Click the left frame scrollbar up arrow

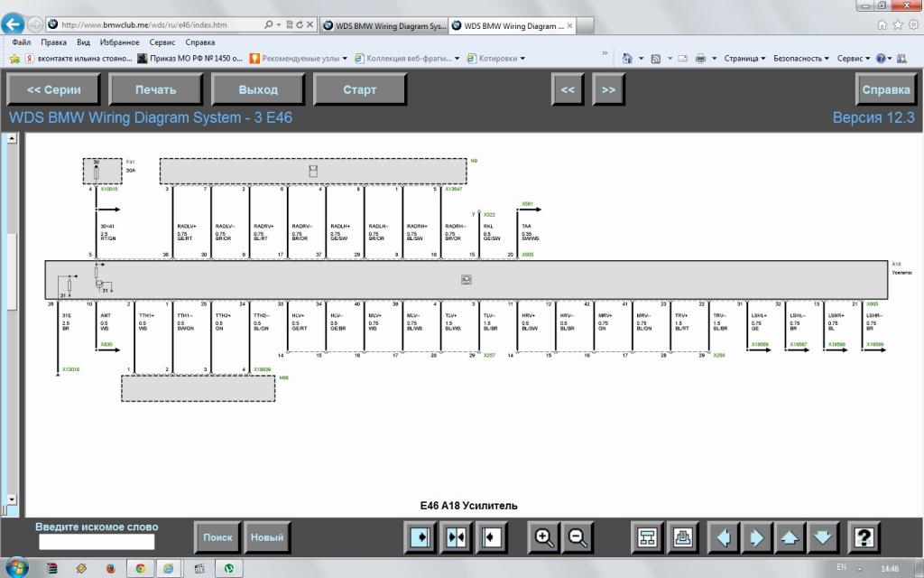click(x=11, y=138)
